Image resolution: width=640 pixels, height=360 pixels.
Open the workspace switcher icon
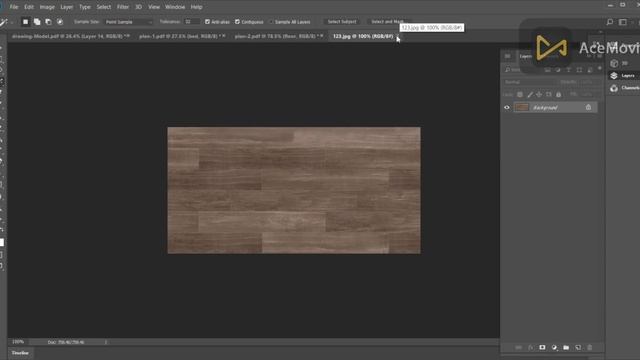click(623, 22)
